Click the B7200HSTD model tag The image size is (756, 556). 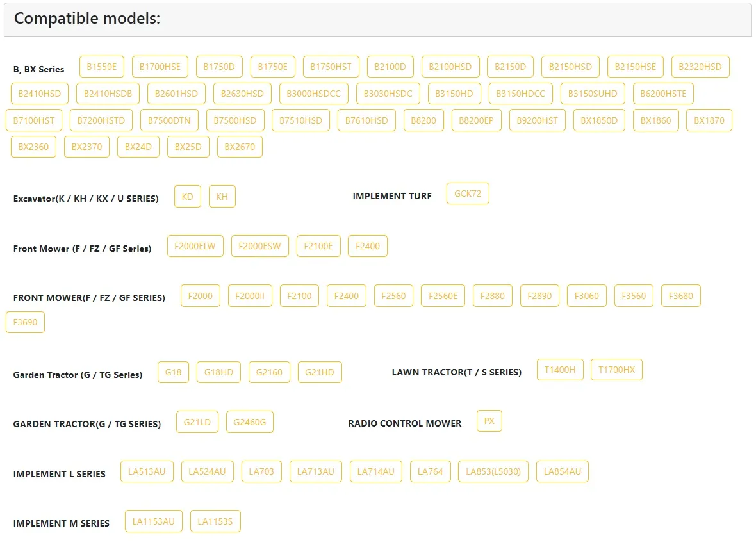[x=101, y=120]
